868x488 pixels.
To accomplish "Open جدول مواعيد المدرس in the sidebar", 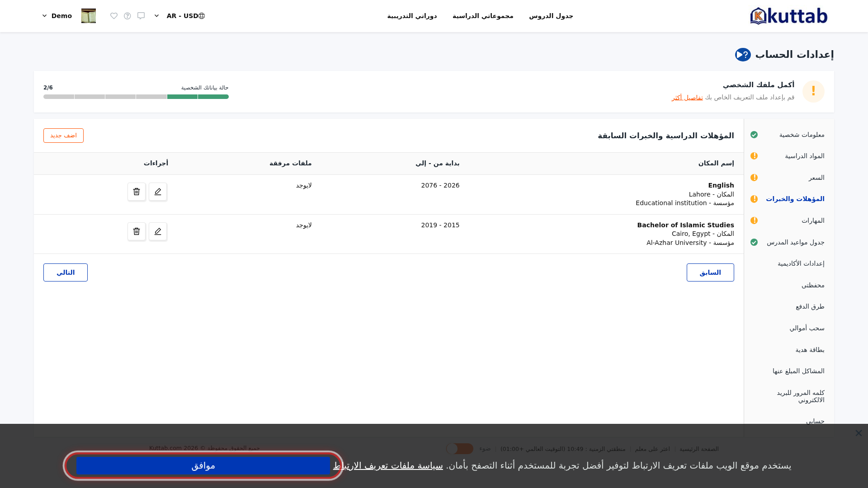I will tap(796, 242).
